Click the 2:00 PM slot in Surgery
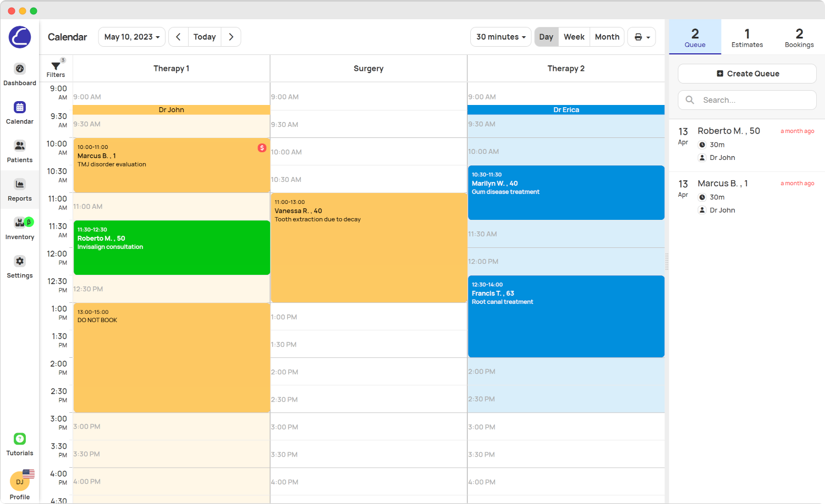This screenshot has width=825, height=504. click(369, 372)
